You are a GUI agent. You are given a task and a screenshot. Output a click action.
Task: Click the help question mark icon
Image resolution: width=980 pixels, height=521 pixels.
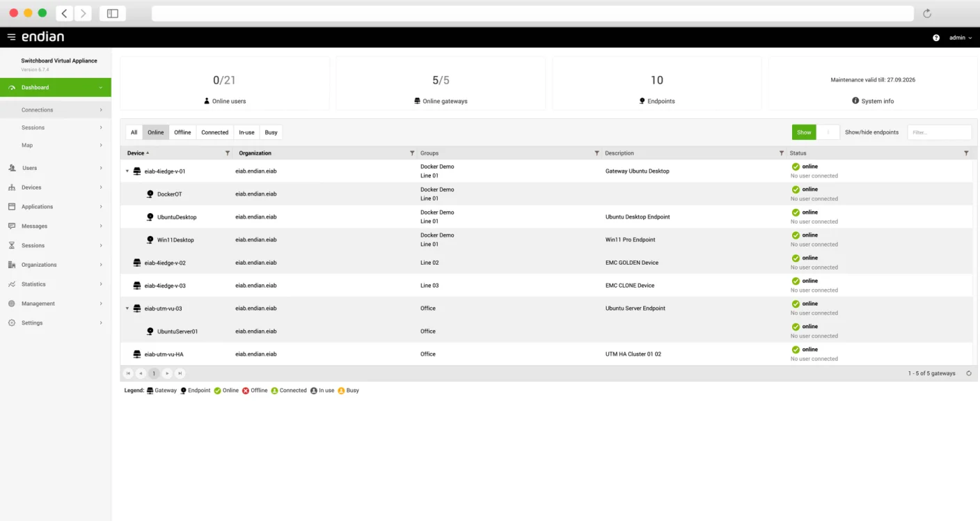point(935,38)
